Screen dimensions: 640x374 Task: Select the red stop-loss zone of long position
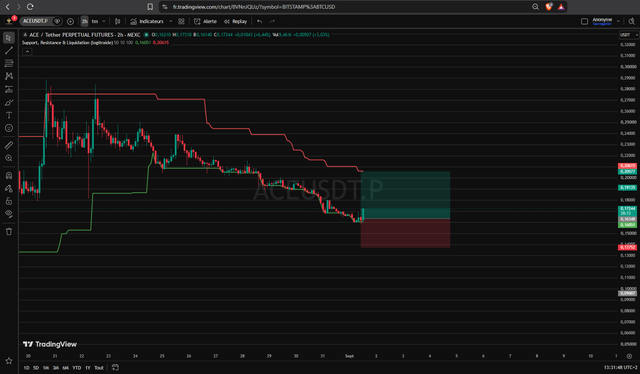click(x=405, y=233)
